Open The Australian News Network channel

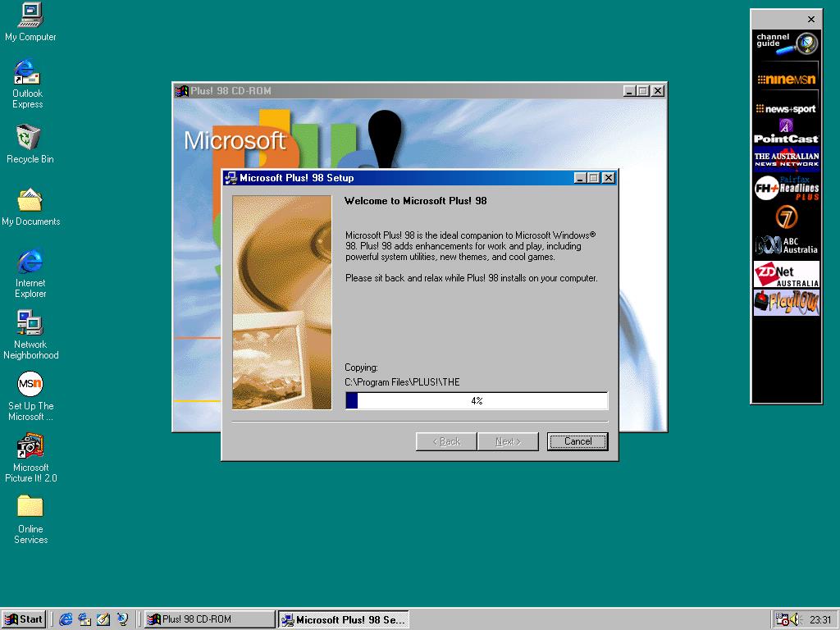click(787, 159)
